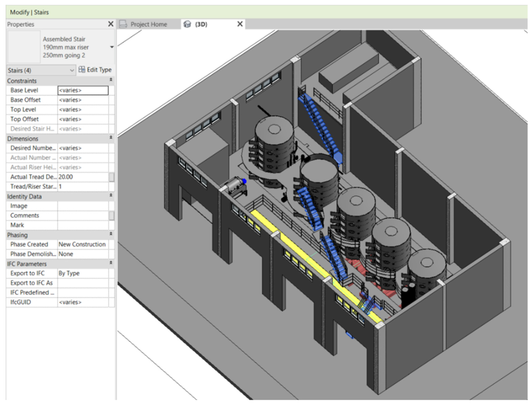Viewport: 532px width, 405px height.
Task: Collapse the Constraints section
Action: click(111, 80)
